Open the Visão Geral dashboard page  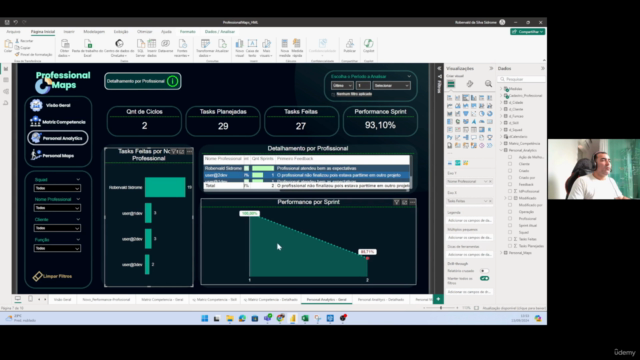coord(57,105)
